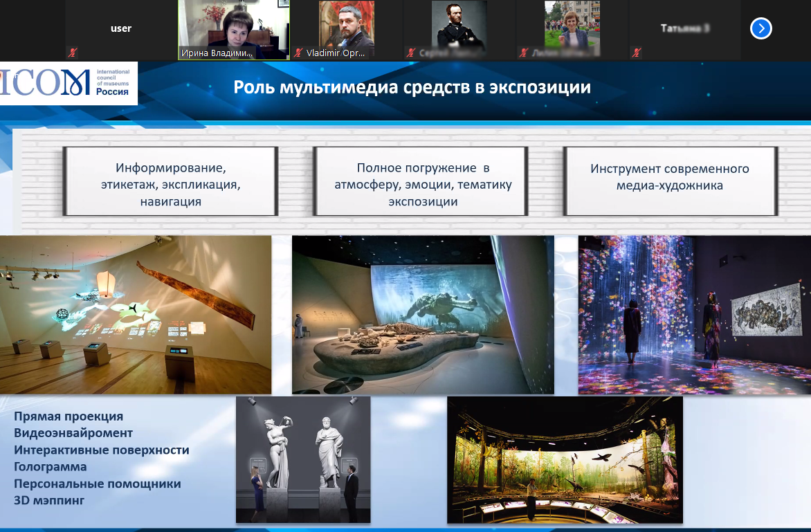811x532 pixels.
Task: Select Vladimir's participant video tile
Action: coord(346,28)
